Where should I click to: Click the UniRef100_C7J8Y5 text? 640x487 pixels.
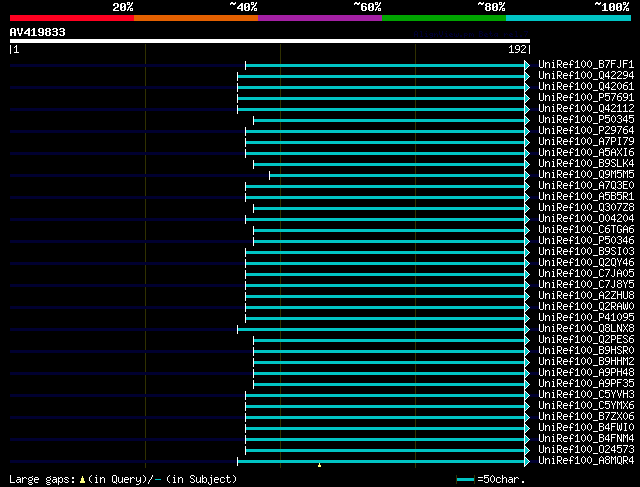click(x=586, y=285)
